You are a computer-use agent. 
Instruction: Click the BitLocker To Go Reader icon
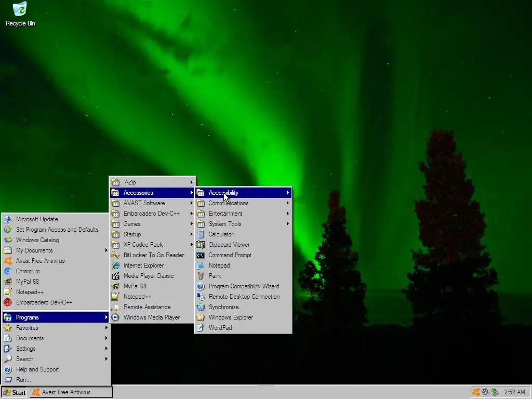tap(115, 255)
